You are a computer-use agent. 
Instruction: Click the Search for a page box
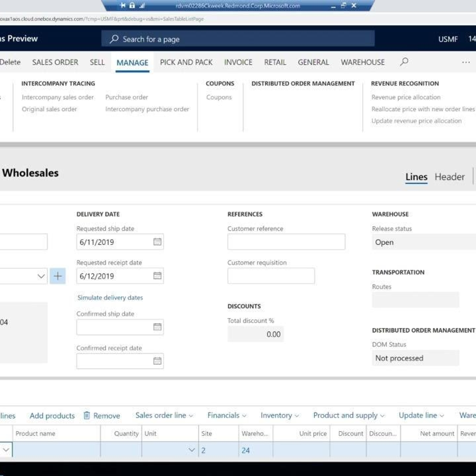pos(238,39)
